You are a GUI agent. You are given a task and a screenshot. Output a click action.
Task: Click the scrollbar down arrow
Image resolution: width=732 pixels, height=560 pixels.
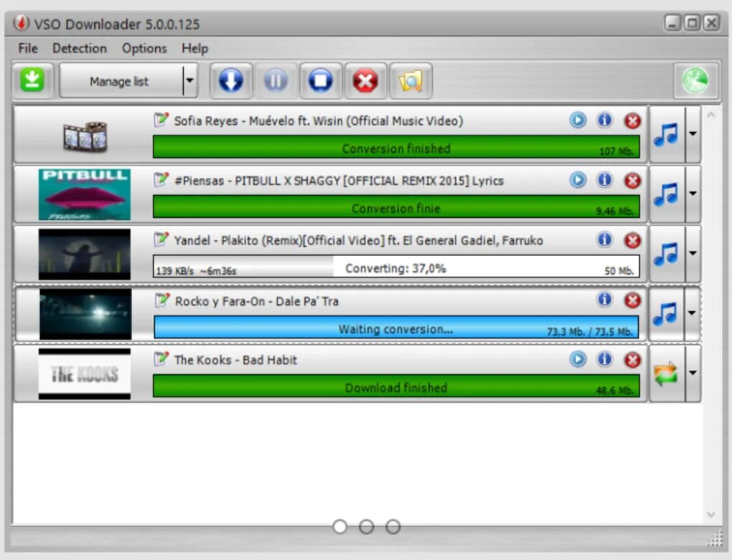[711, 514]
